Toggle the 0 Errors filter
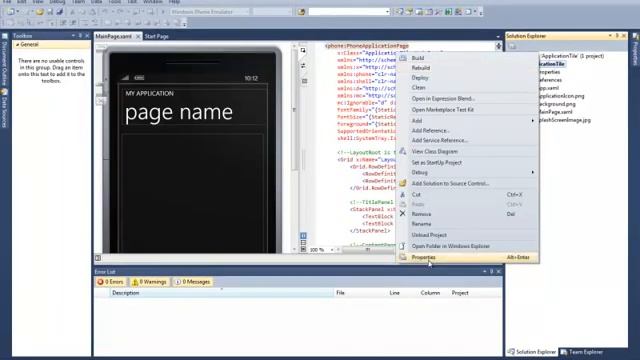 click(110, 282)
